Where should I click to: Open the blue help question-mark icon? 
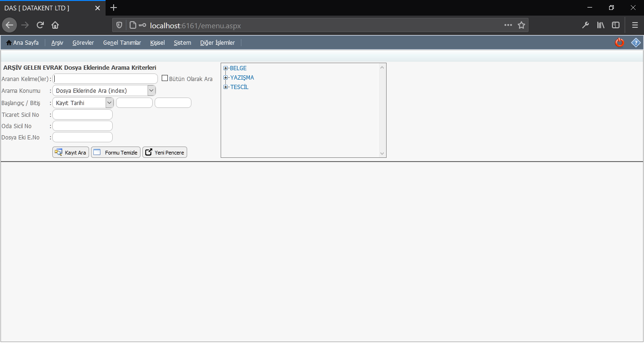[x=636, y=42]
